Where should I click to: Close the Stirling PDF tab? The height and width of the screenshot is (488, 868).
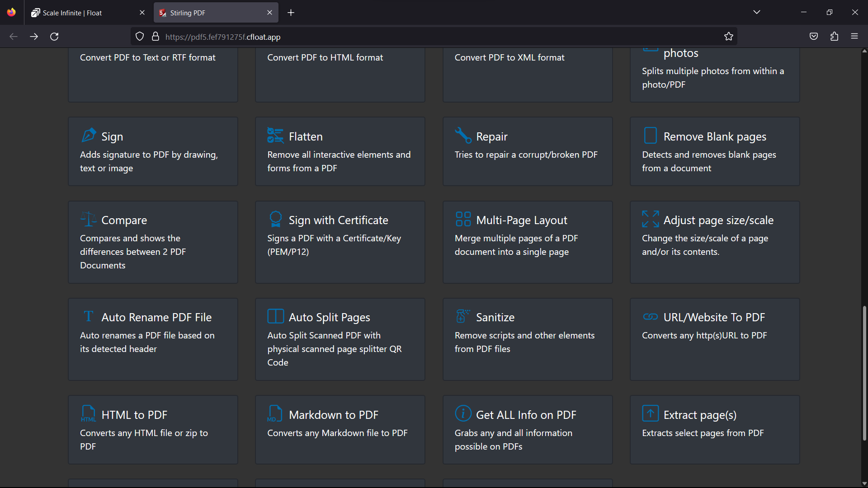pos(269,13)
